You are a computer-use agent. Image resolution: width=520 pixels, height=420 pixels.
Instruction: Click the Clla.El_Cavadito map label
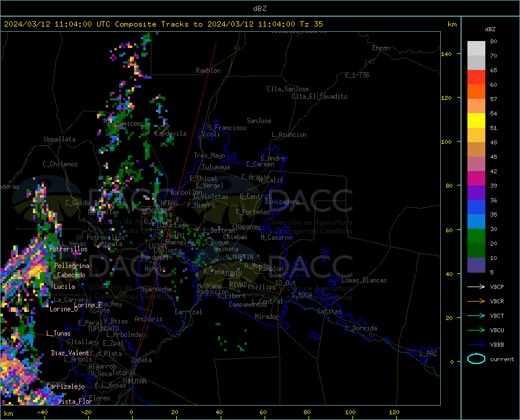(320, 96)
